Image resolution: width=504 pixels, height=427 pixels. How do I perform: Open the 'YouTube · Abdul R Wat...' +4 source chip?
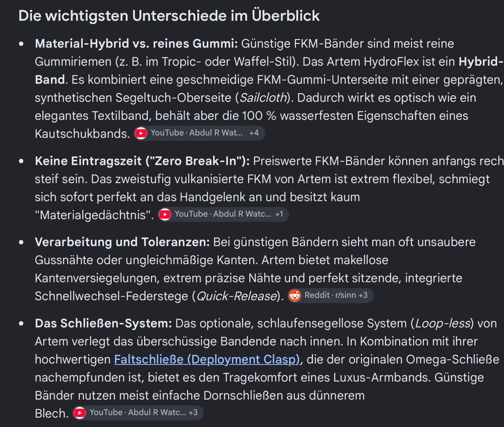(199, 133)
